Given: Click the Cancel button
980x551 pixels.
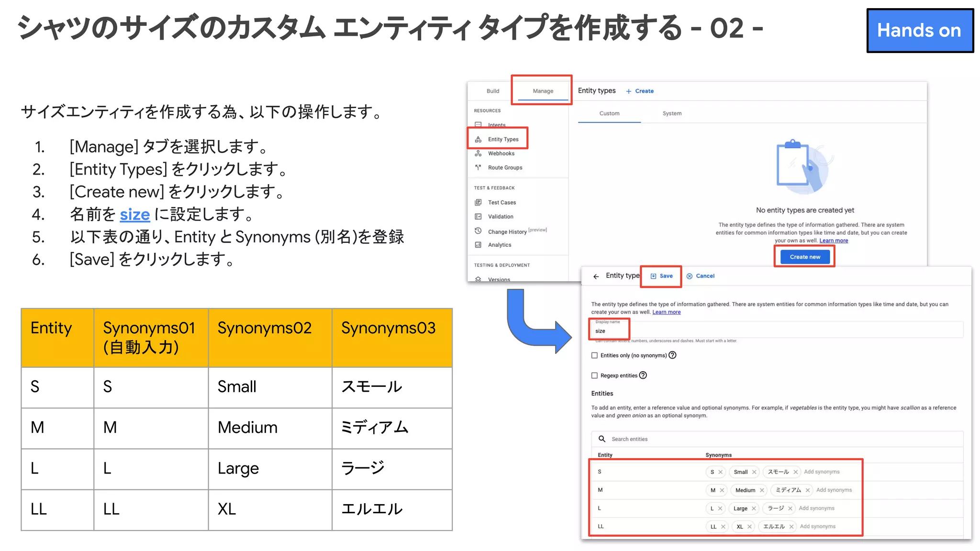Looking at the screenshot, I should tap(701, 276).
